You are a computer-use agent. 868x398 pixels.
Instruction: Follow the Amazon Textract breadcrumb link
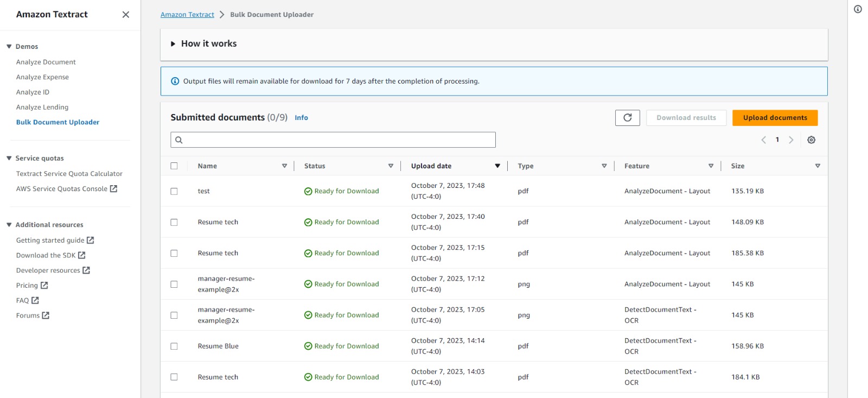[x=187, y=15]
